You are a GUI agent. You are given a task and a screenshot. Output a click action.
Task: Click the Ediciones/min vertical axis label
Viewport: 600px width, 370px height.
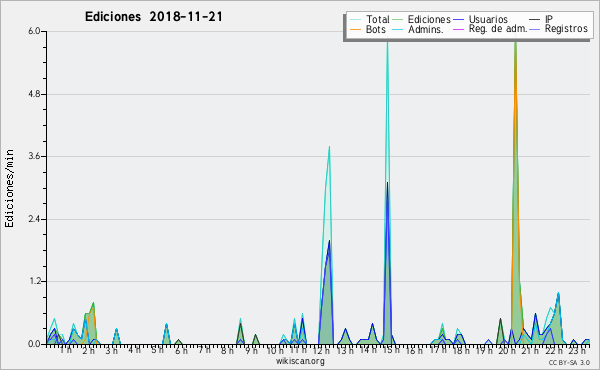coord(9,188)
